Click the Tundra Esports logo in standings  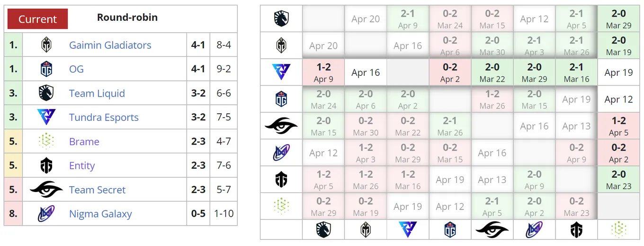point(46,117)
